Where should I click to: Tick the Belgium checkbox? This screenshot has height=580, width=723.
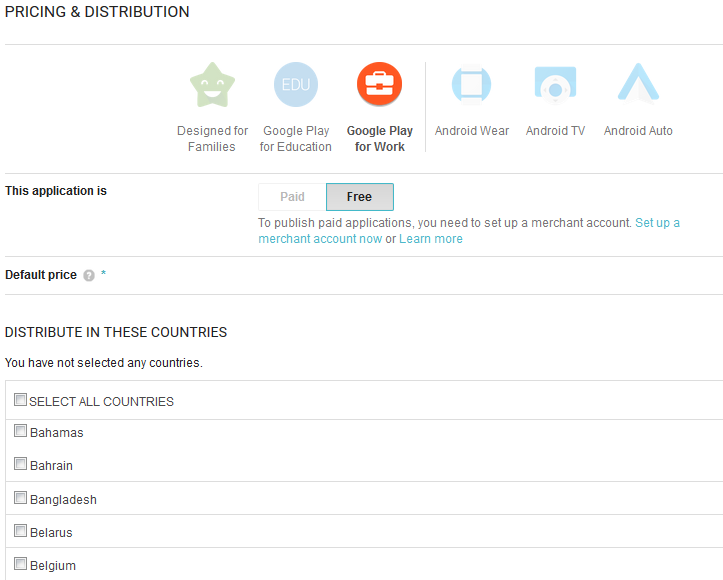pyautogui.click(x=20, y=563)
